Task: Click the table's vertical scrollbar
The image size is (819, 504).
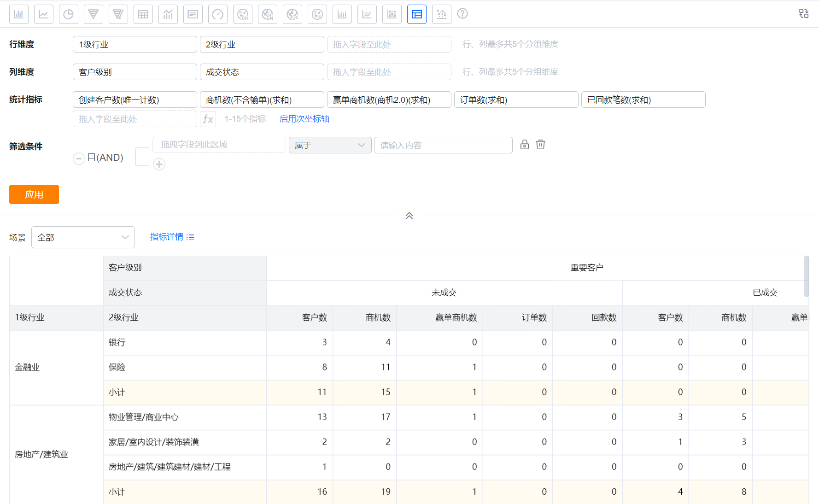Action: 806,276
